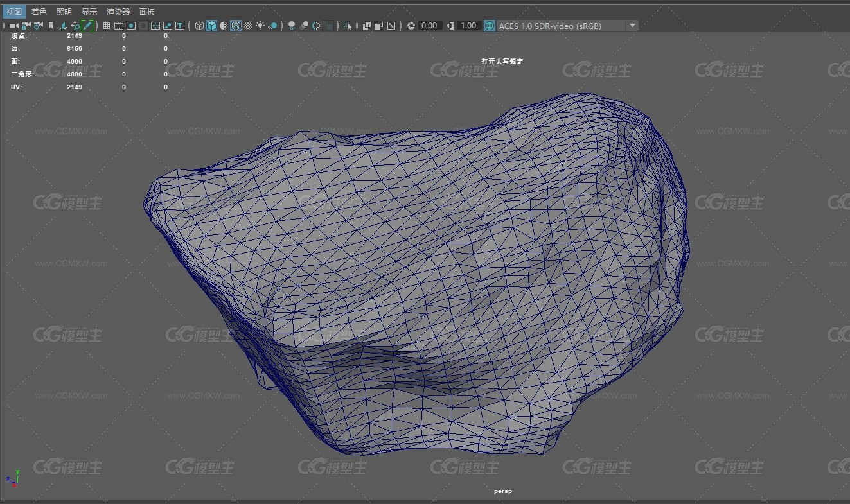The height and width of the screenshot is (504, 850).
Task: Click the Exposure value field 0.00
Action: click(x=430, y=26)
